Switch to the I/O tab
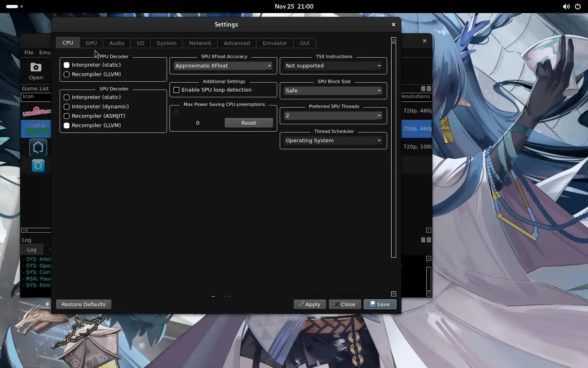 click(x=140, y=43)
